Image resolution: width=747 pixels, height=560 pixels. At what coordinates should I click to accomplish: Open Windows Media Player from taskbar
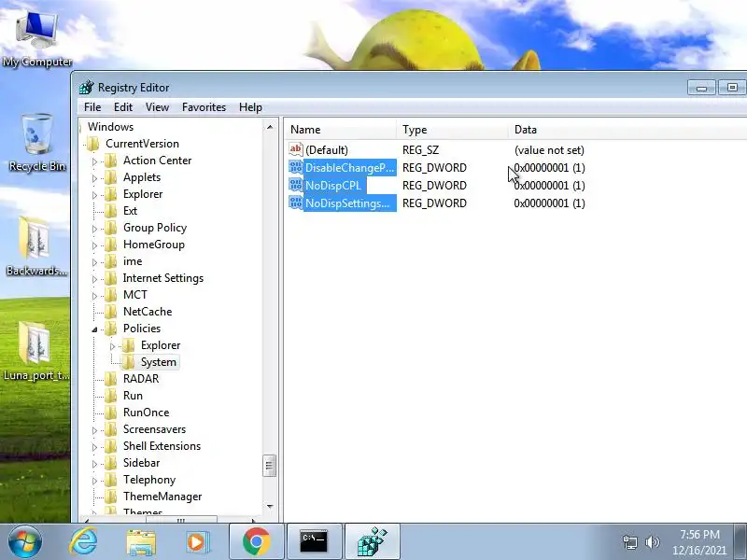pyautogui.click(x=197, y=542)
